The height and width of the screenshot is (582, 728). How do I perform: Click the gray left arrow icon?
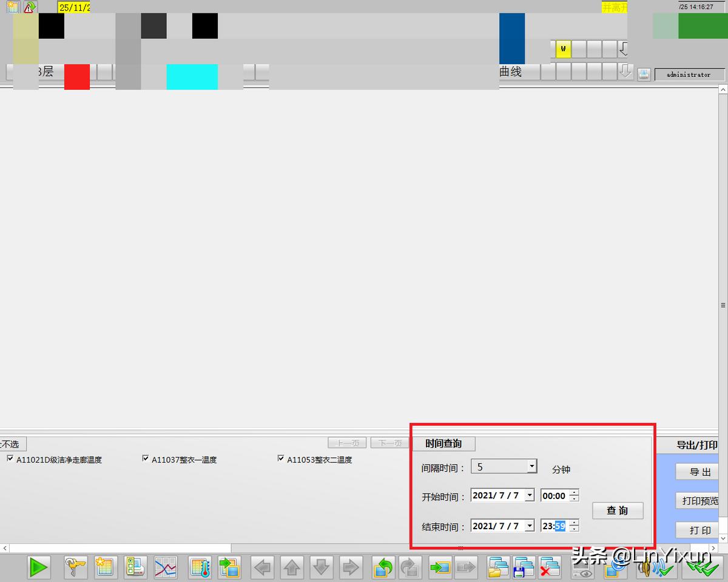pos(263,567)
